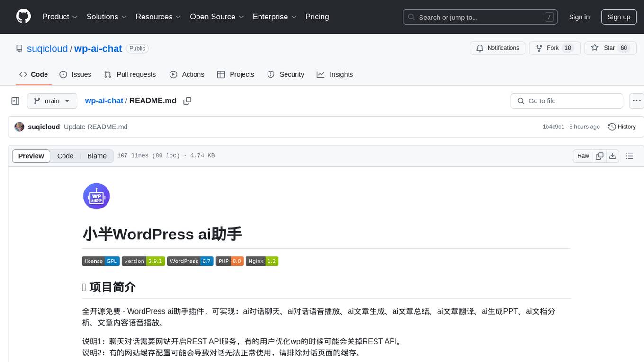The image size is (644, 362).
Task: Copy the file path icon
Action: click(x=187, y=101)
